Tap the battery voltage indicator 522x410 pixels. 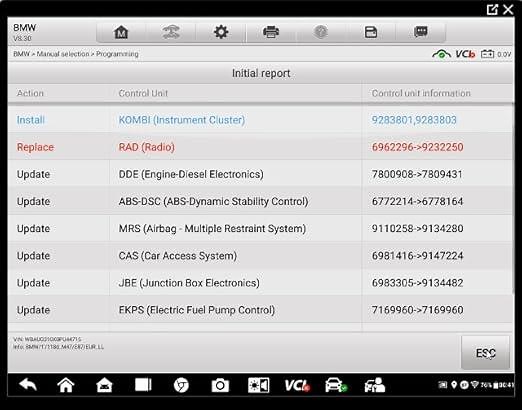click(496, 54)
